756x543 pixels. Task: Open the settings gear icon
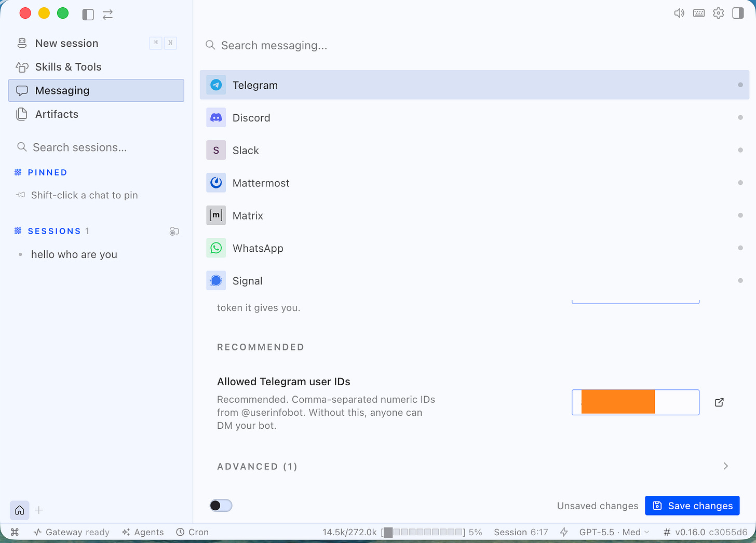coord(719,13)
